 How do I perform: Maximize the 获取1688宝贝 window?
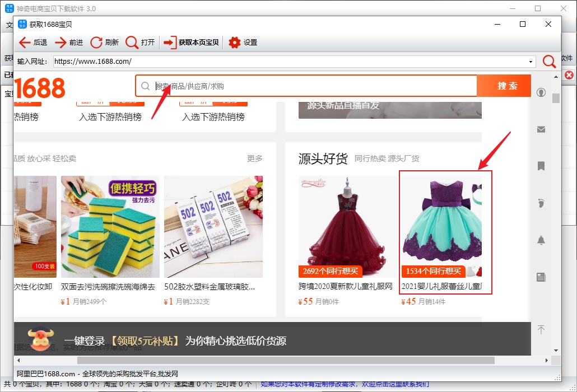pyautogui.click(x=523, y=24)
